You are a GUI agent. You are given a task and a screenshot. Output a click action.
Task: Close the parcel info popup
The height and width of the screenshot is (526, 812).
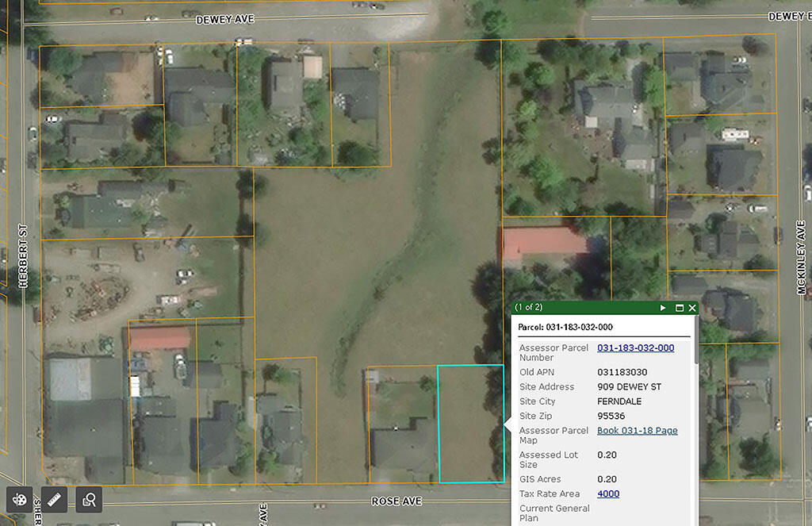click(691, 308)
